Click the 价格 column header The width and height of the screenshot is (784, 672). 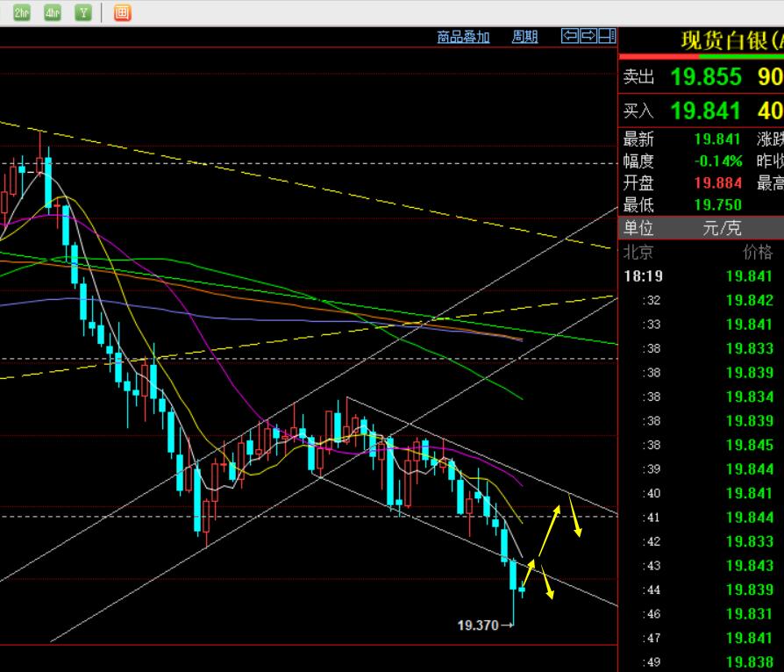tap(758, 252)
